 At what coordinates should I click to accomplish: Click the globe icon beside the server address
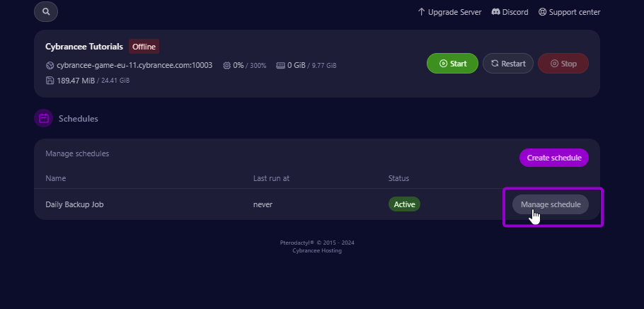click(50, 65)
